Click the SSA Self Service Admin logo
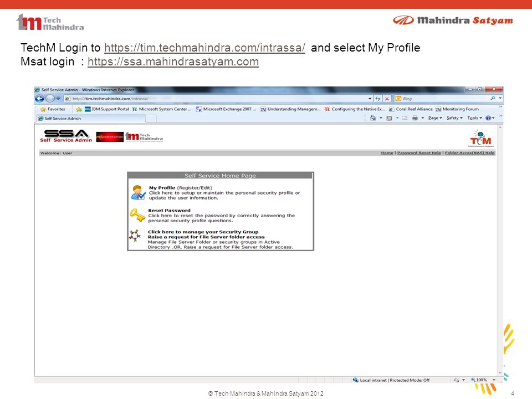Screen dimensions: 532x399 [66, 136]
